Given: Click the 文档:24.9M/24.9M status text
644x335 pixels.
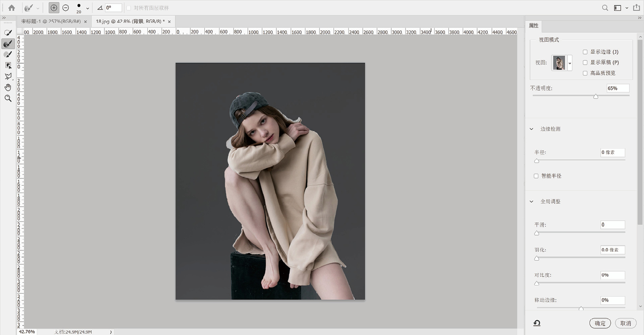Looking at the screenshot, I should tap(73, 332).
